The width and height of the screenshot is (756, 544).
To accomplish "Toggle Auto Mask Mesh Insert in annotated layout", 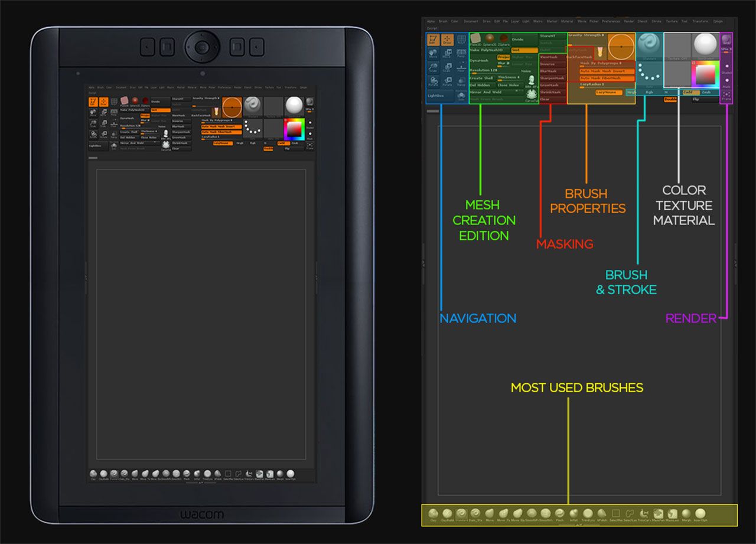I will click(607, 71).
